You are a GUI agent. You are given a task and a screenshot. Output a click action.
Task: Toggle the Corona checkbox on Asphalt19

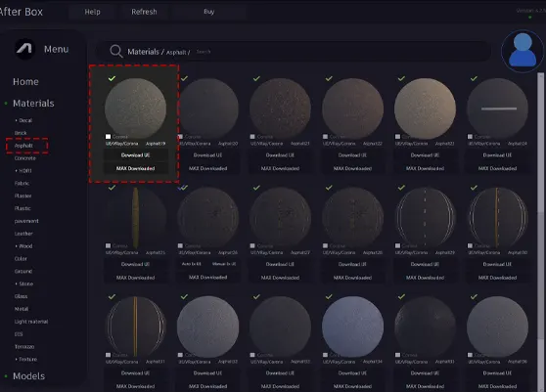108,137
